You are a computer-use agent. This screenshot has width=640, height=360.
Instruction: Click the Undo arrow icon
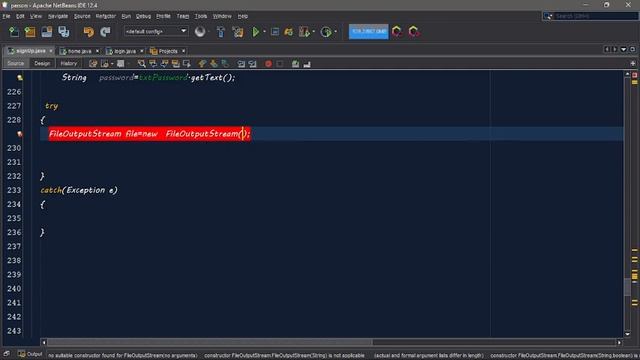click(89, 32)
